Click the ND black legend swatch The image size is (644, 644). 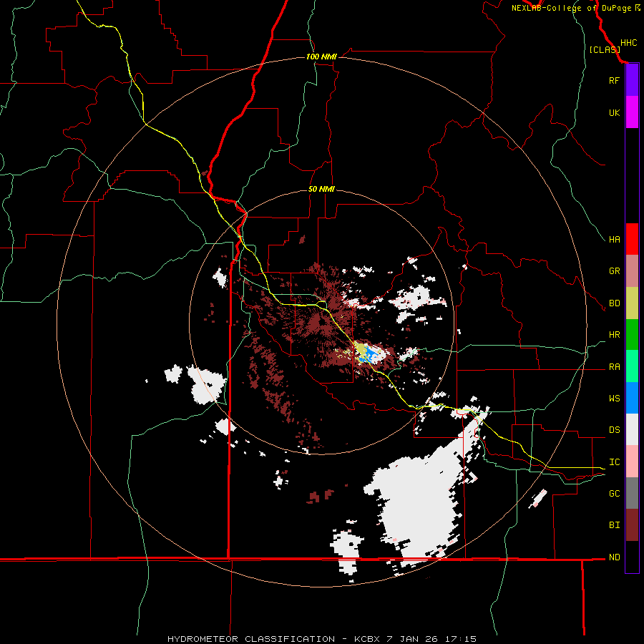coord(632,557)
